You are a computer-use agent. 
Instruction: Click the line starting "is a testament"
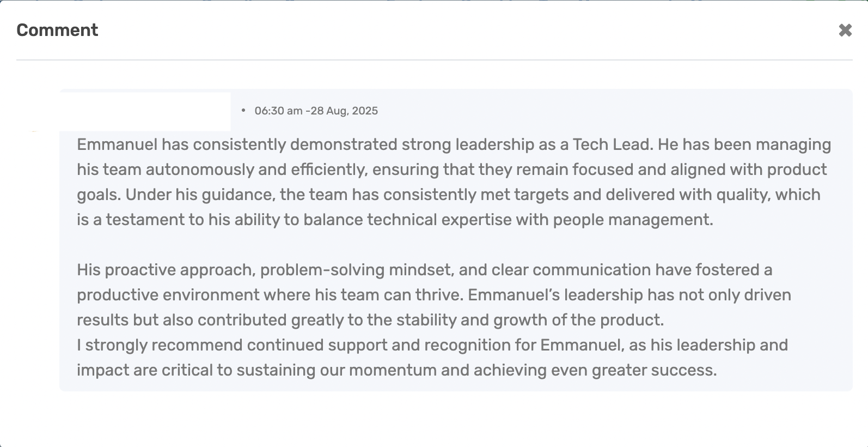coord(395,220)
